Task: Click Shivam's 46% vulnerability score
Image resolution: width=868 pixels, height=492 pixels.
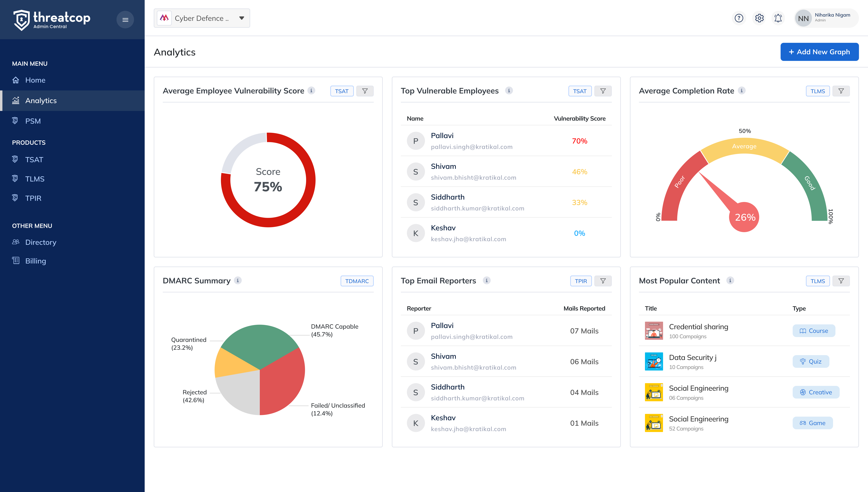Action: (580, 172)
